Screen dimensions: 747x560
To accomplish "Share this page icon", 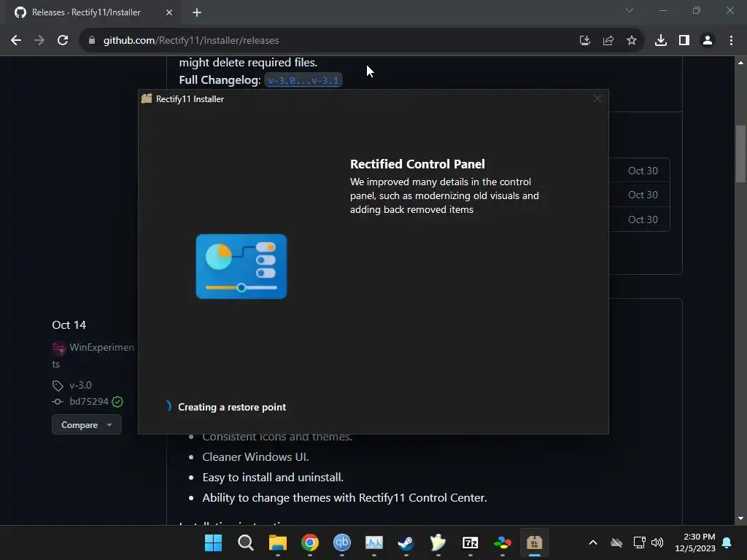I will 608,41.
